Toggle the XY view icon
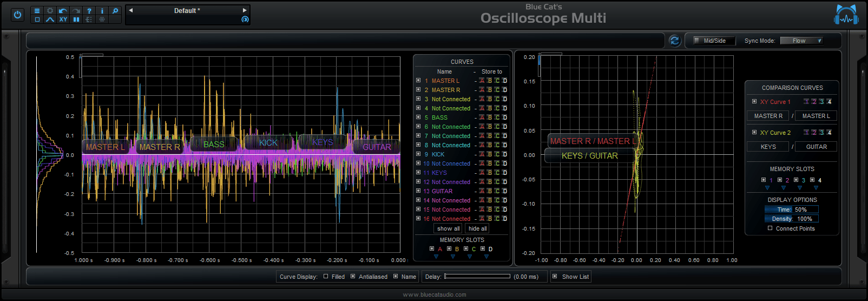Screen dimensions: 868x301 63,19
